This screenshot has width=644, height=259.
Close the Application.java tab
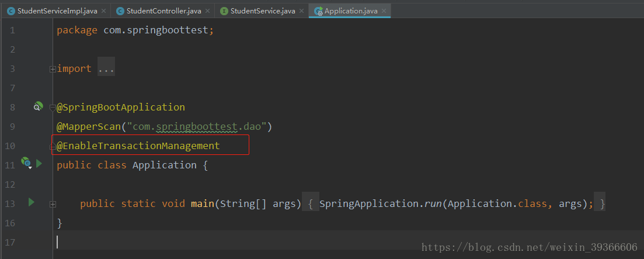coord(384,11)
